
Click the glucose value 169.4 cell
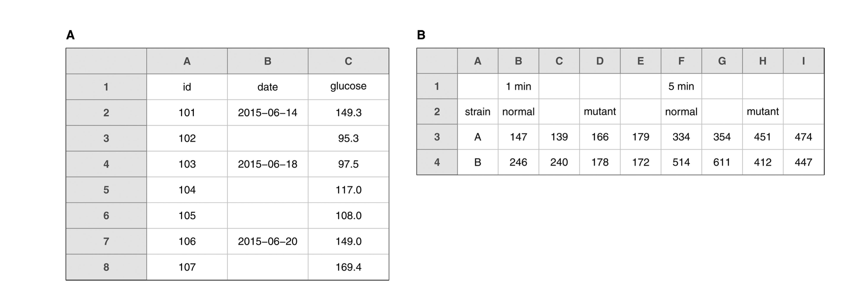tap(348, 267)
